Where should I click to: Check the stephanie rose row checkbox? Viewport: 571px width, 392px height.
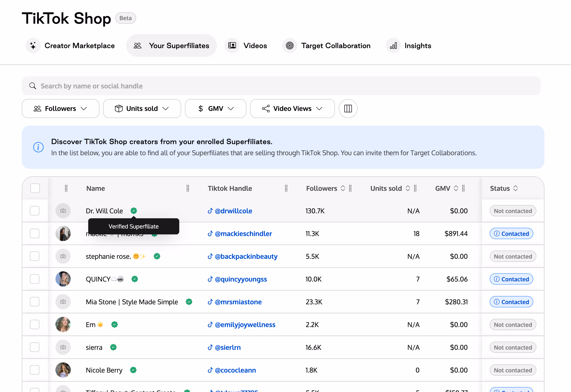tap(35, 256)
